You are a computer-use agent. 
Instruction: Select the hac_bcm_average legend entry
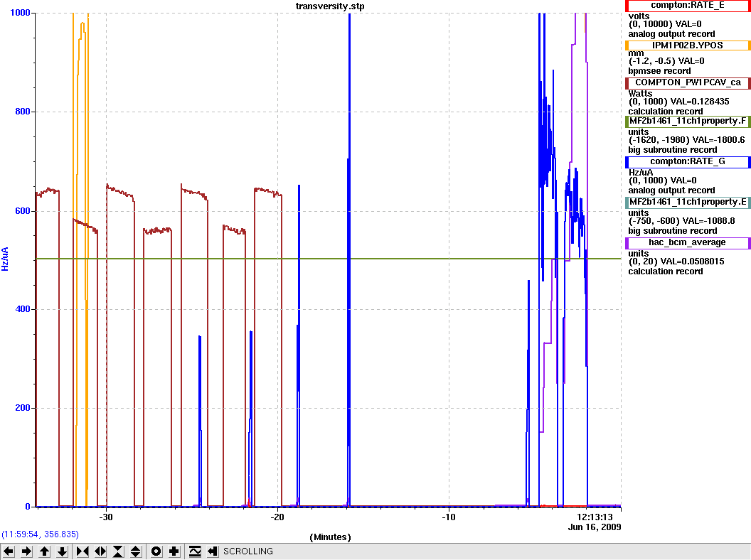(x=687, y=242)
